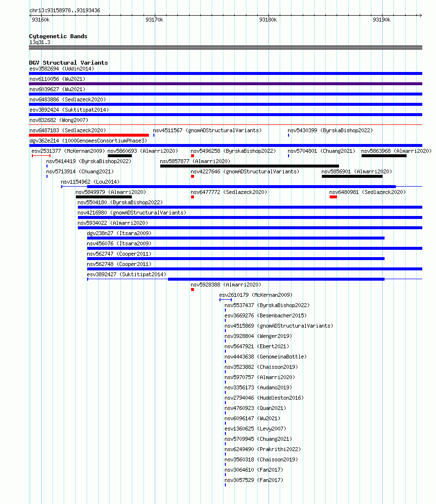Open nsv456076 (Itsara2009) label

(x=119, y=243)
